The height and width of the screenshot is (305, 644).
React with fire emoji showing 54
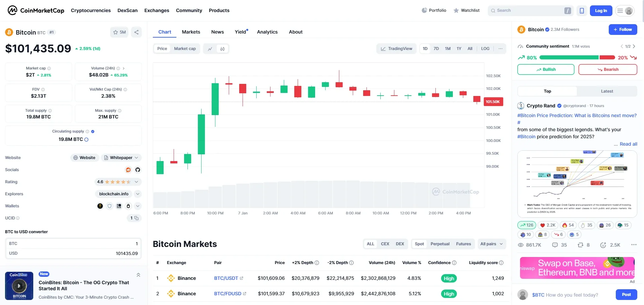pos(568,225)
